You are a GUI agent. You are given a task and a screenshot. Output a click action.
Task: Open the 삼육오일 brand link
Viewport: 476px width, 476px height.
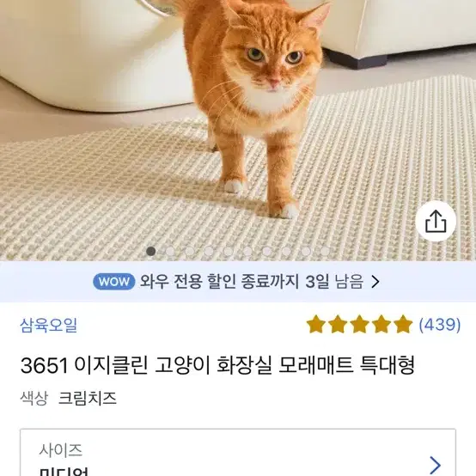click(49, 325)
